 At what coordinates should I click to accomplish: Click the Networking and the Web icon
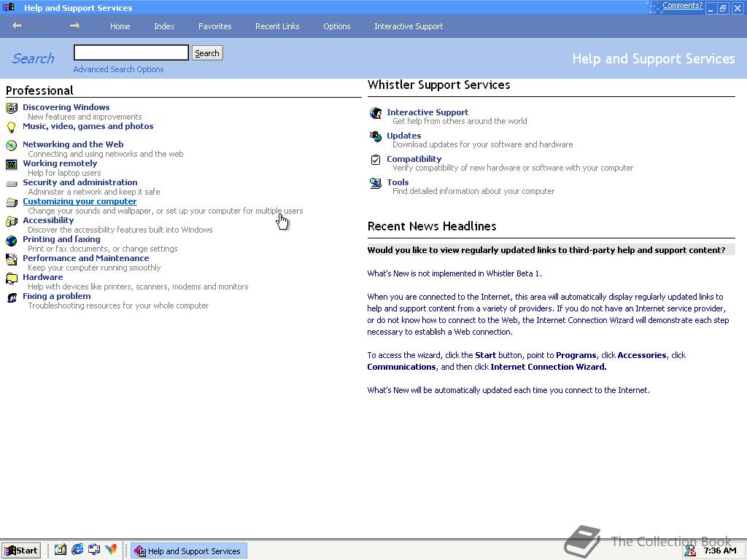coord(12,145)
